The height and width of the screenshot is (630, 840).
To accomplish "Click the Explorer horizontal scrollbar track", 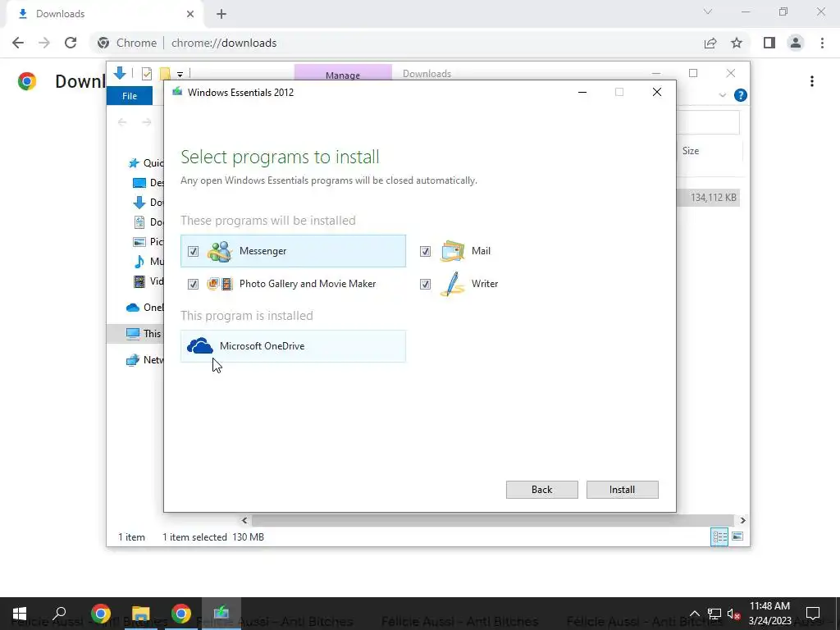I will point(493,520).
